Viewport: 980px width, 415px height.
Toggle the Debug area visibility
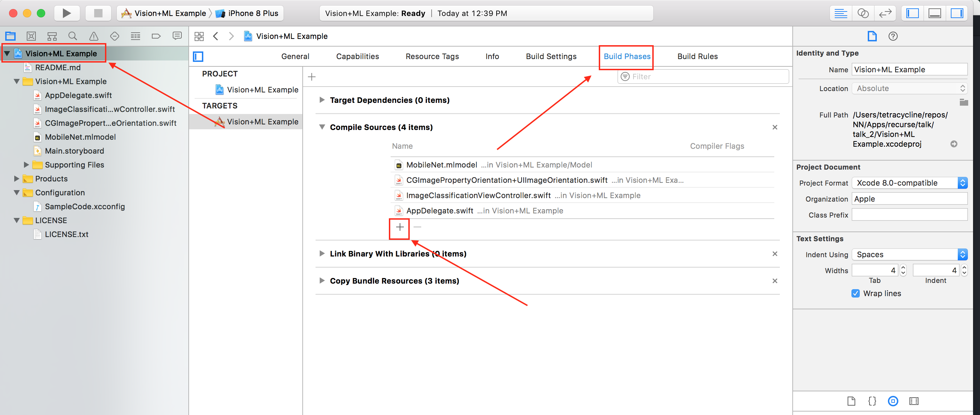[935, 13]
